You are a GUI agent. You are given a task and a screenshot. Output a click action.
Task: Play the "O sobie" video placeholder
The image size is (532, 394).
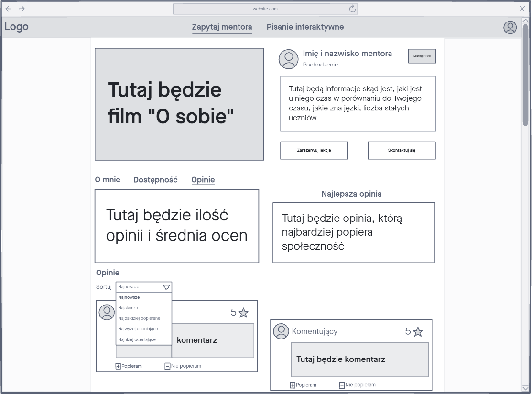coord(179,104)
